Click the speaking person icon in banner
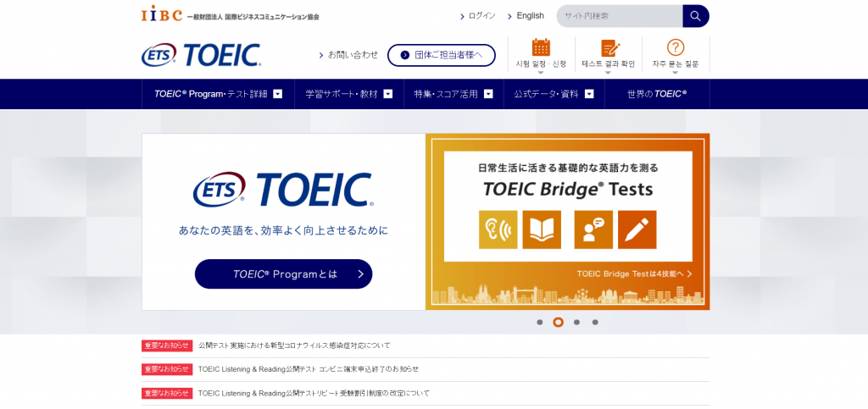 point(593,229)
